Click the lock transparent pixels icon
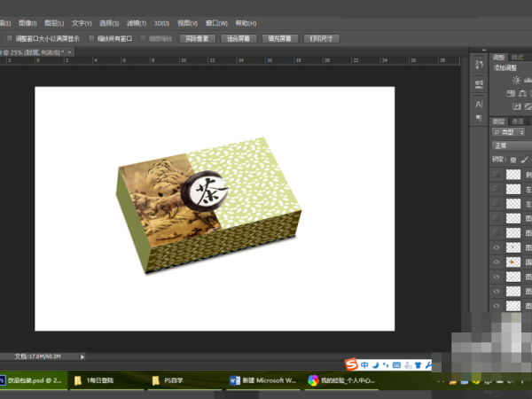 [512, 160]
